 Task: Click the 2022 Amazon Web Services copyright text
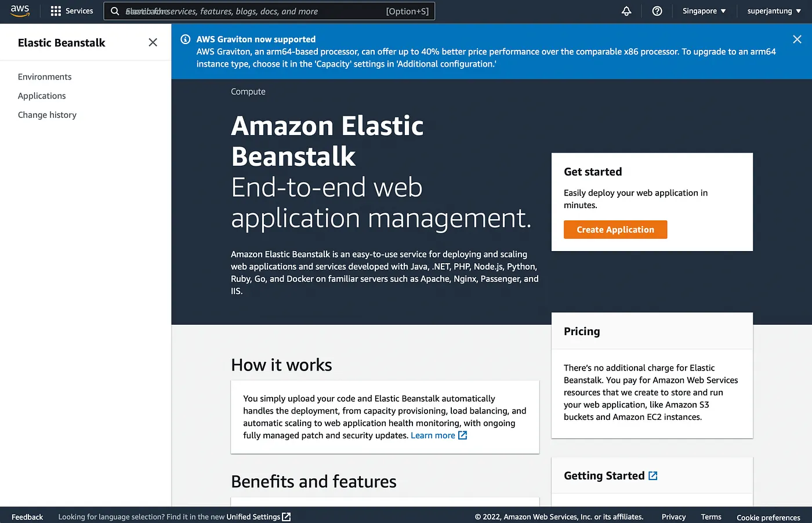(x=559, y=517)
